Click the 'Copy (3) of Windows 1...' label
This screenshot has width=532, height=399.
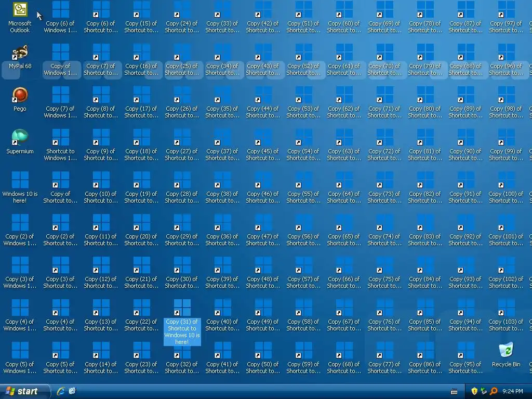[x=20, y=282]
